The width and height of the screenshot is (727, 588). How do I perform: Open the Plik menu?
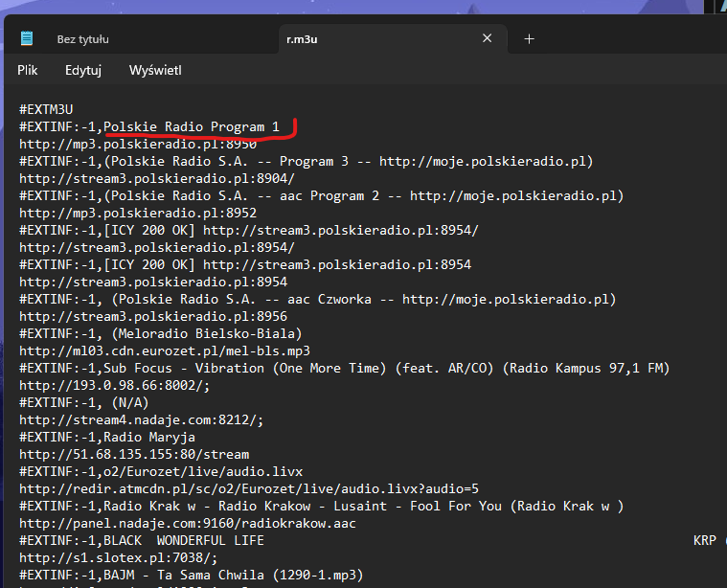(x=28, y=70)
